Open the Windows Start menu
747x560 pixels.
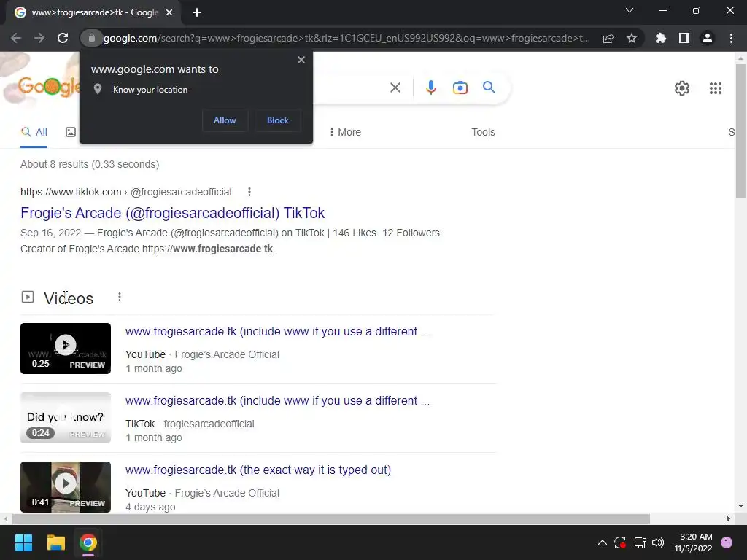click(23, 542)
